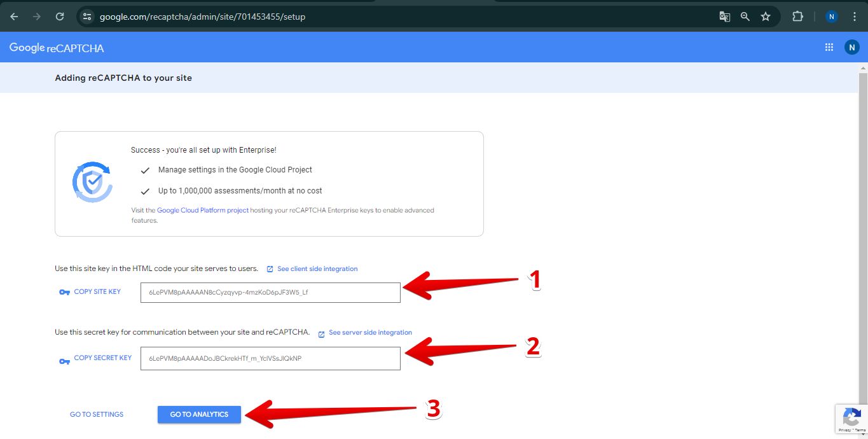Click key icon beside Copy Secret Key
Screen dimensions: 868x439
64,361
